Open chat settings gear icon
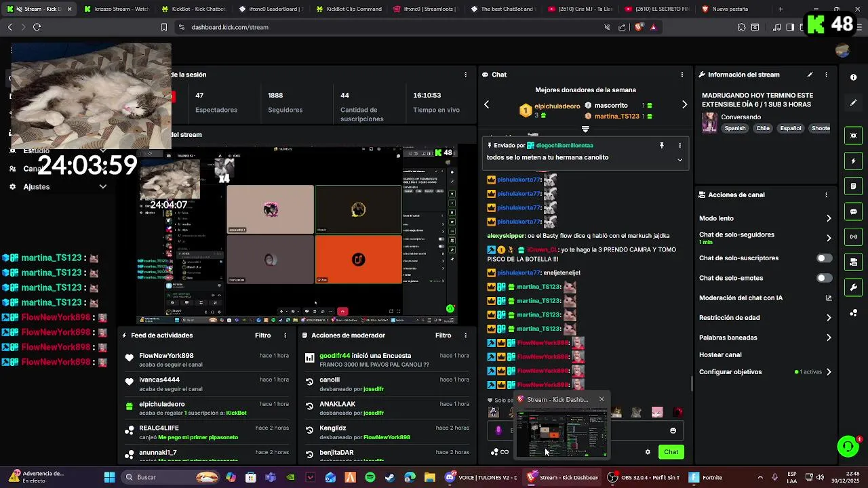Image resolution: width=868 pixels, height=488 pixels. pyautogui.click(x=648, y=452)
